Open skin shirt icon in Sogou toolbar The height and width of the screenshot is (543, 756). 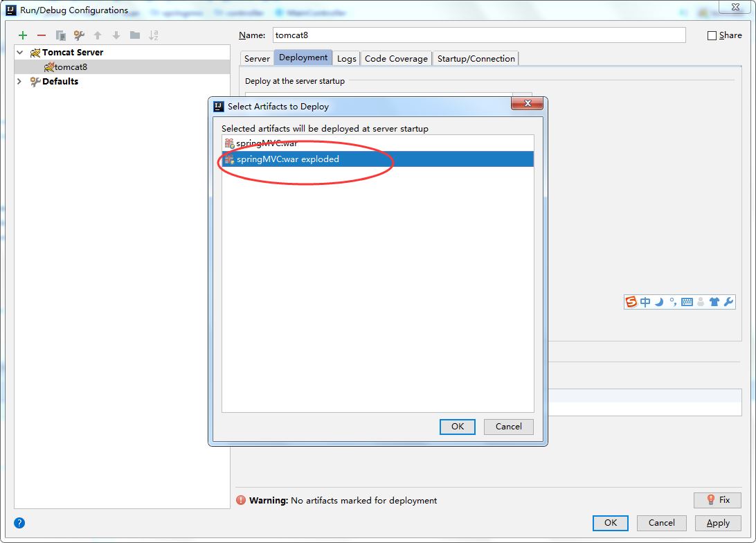tap(714, 302)
